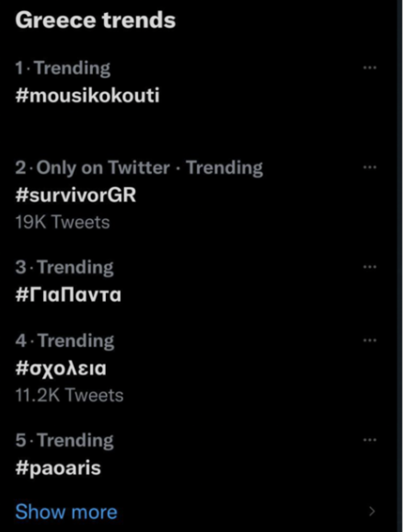
Task: Select the #σχολεια trending topic
Action: 60,368
